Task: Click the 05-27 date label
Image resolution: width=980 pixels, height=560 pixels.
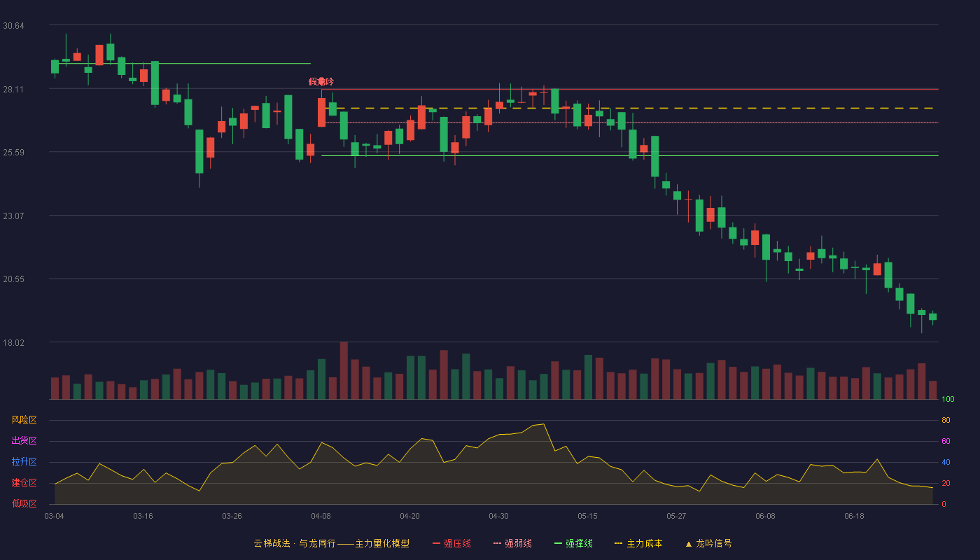Action: click(676, 516)
